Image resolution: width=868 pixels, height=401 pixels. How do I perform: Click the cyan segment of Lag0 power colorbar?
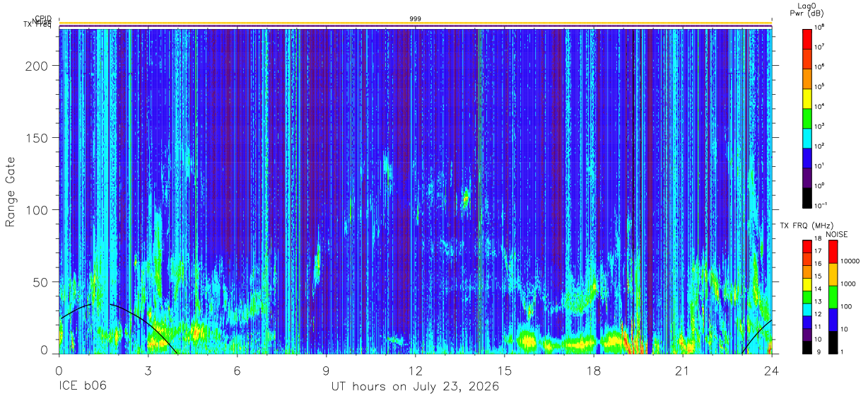tap(807, 137)
